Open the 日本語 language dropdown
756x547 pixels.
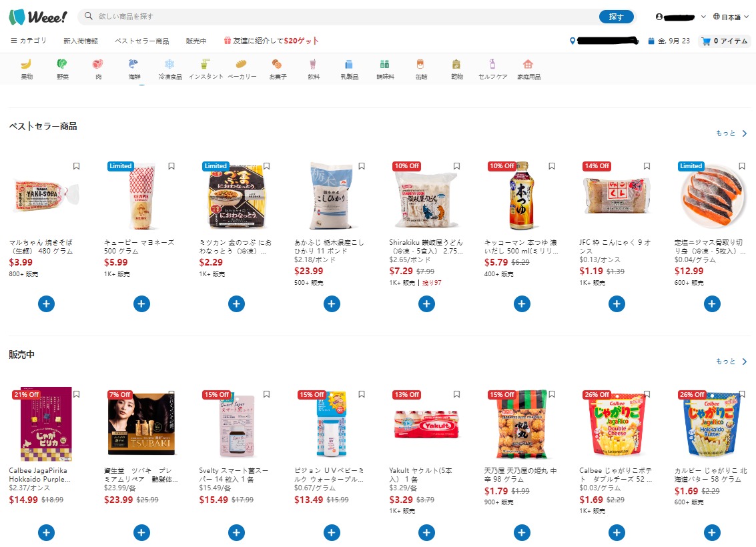[731, 17]
